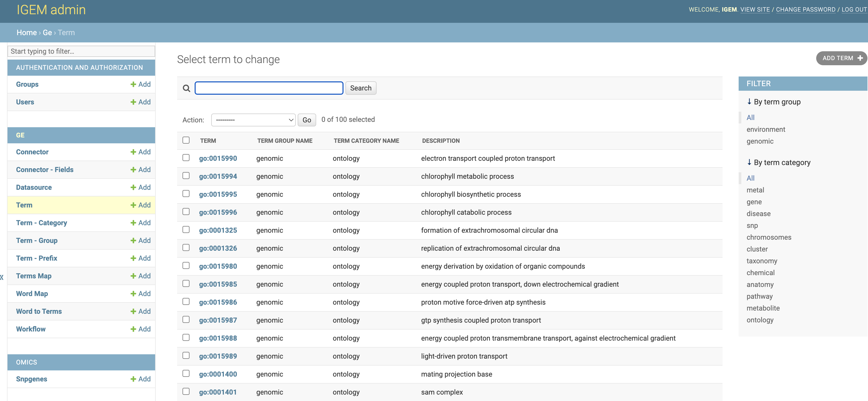Filter term group by genomic
The image size is (868, 401).
point(760,141)
